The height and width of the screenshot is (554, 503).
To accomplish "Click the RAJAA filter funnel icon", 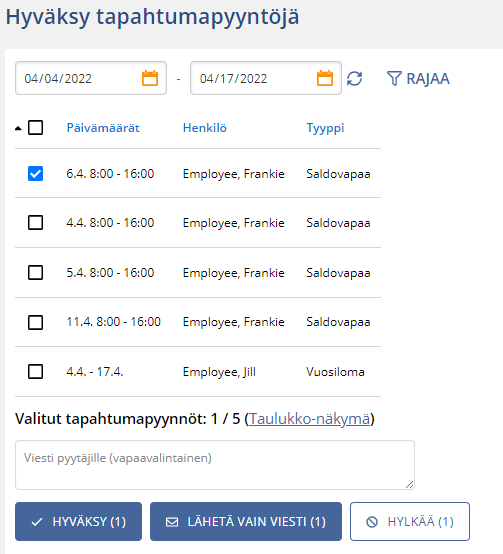I will 394,78.
